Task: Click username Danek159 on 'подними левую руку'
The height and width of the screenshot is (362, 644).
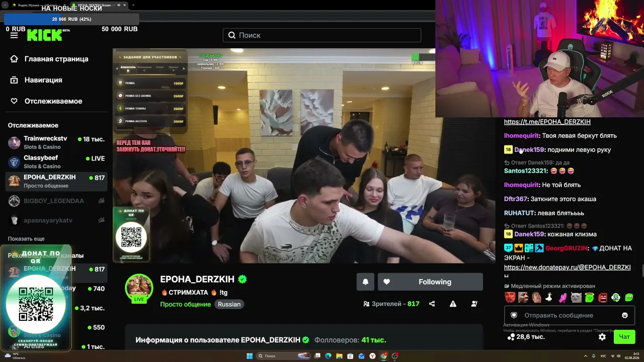Action: (x=529, y=150)
